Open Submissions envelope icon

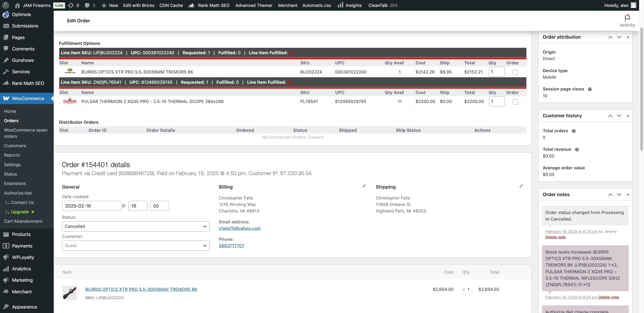(x=6, y=26)
